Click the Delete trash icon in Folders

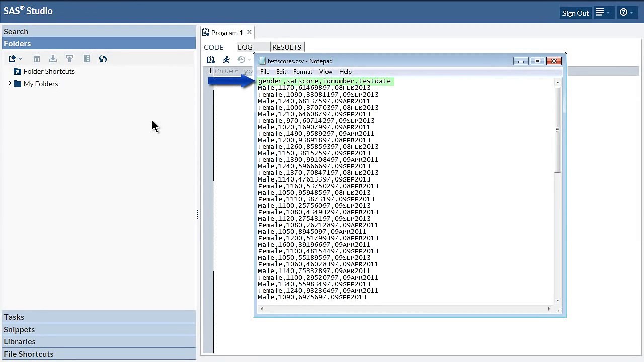pyautogui.click(x=37, y=59)
